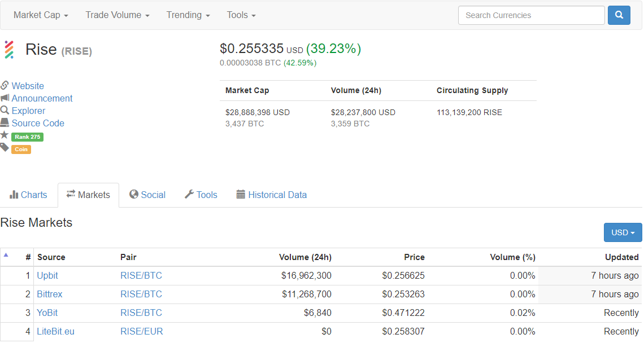Click the Rank 275 green badge
The image size is (644, 343).
point(27,137)
